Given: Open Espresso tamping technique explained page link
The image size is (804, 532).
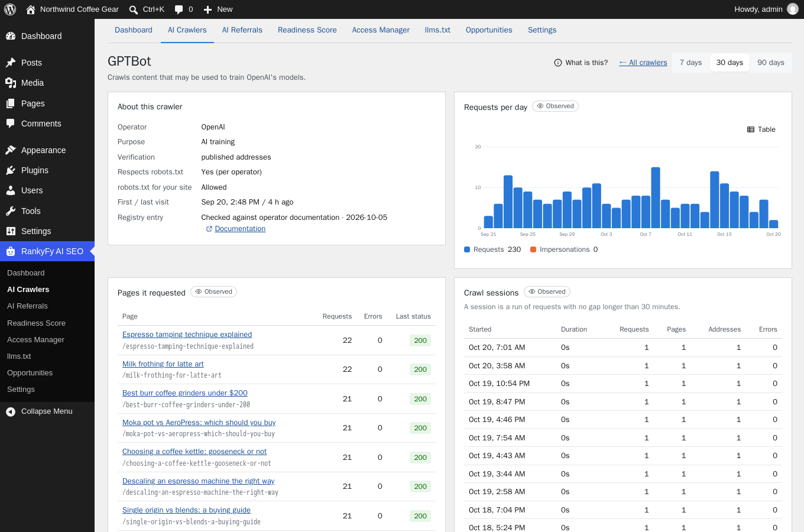Looking at the screenshot, I should [187, 335].
